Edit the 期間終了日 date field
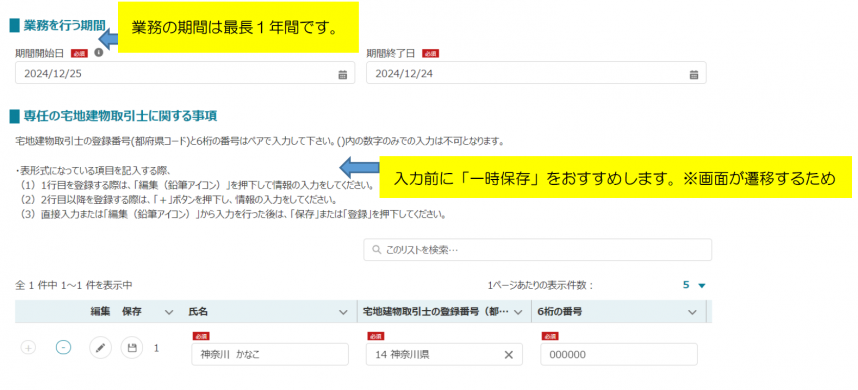 click(536, 73)
